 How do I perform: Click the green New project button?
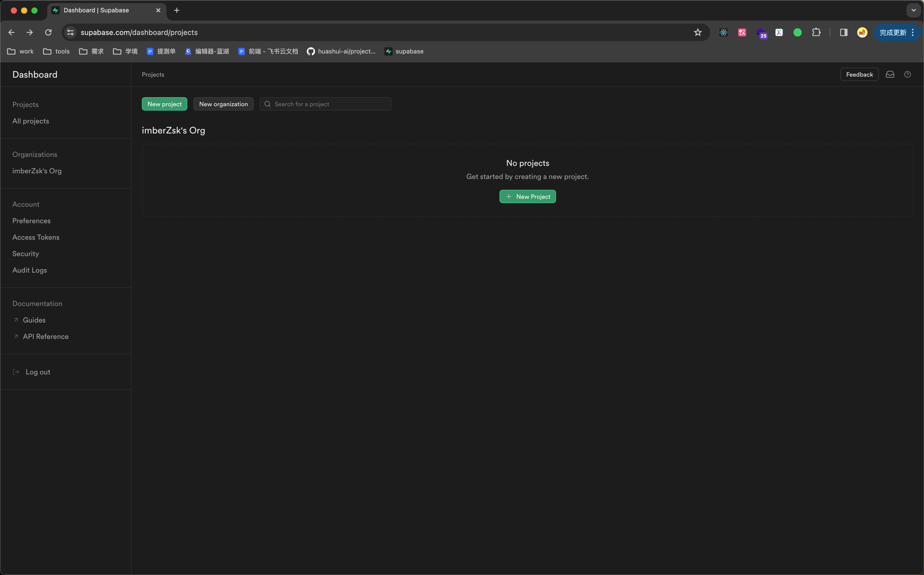click(164, 104)
